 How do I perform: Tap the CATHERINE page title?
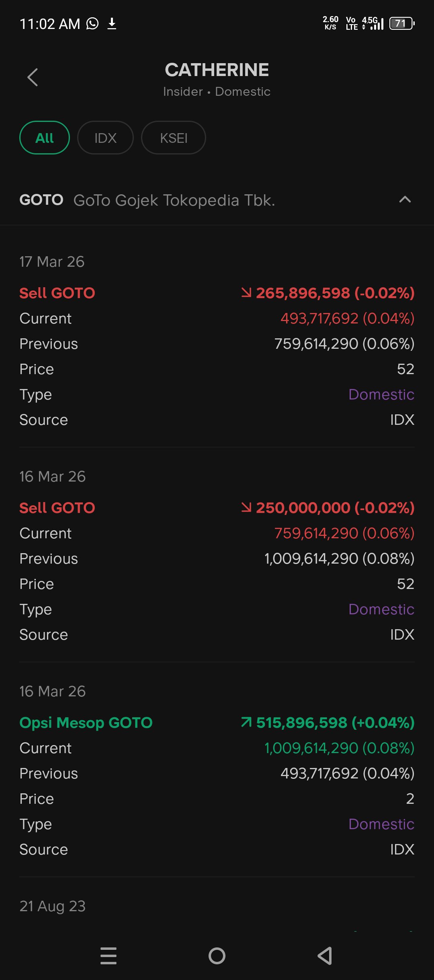(217, 70)
